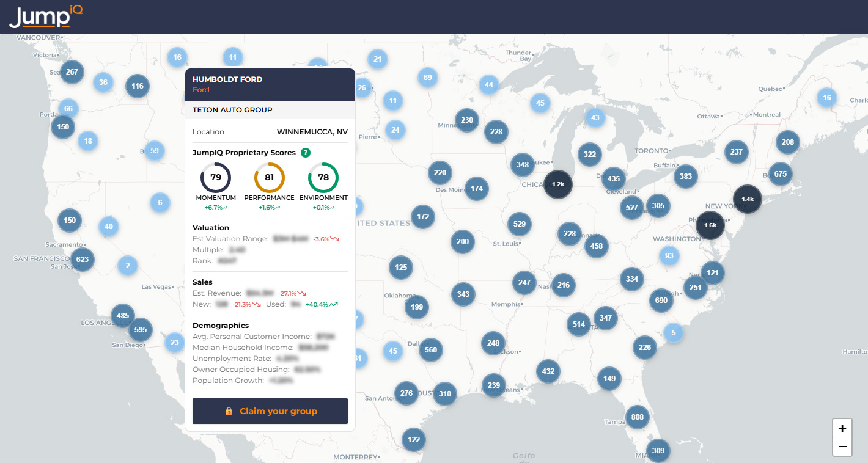
Task: Open the 383 cluster near Buffalo
Action: [686, 177]
